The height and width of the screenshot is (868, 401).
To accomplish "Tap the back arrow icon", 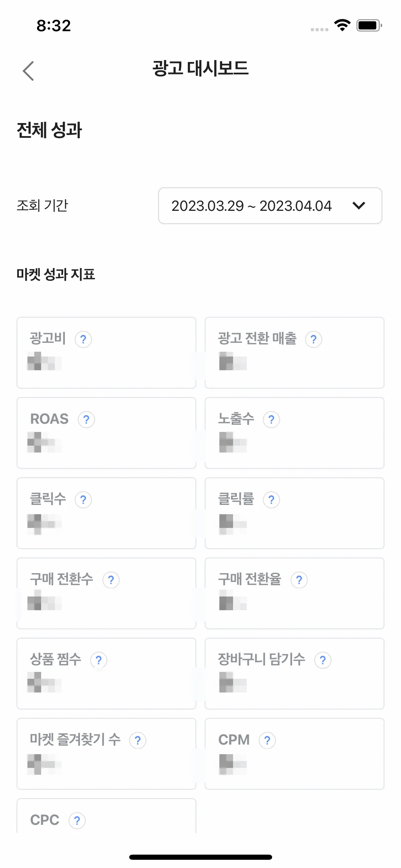I will pos(28,71).
